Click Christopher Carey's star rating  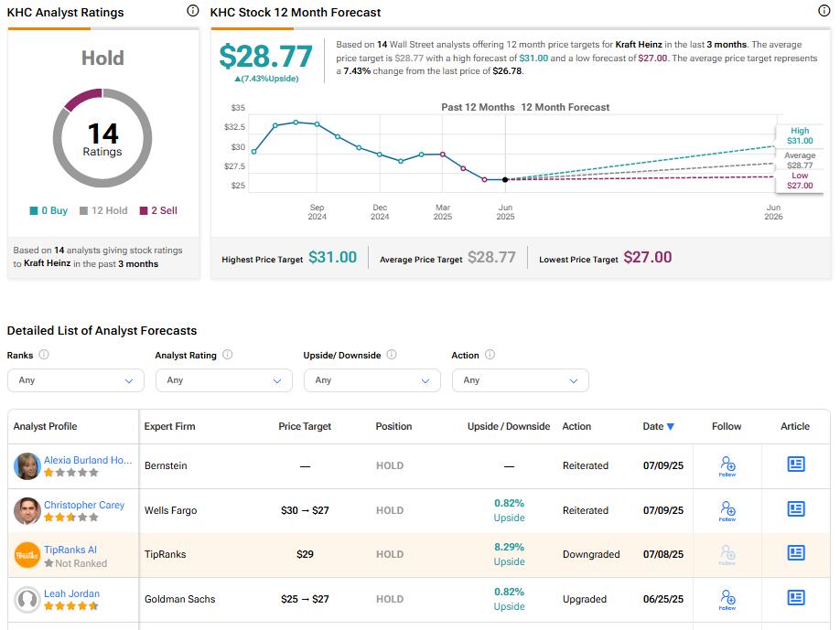pyautogui.click(x=71, y=518)
